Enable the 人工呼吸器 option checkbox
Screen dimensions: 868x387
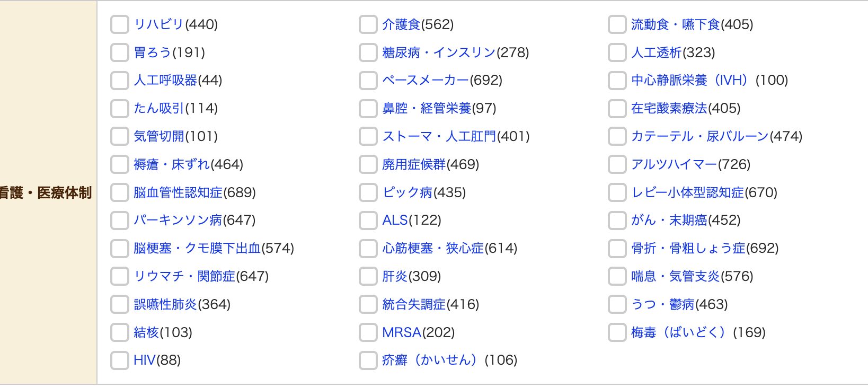pos(120,81)
